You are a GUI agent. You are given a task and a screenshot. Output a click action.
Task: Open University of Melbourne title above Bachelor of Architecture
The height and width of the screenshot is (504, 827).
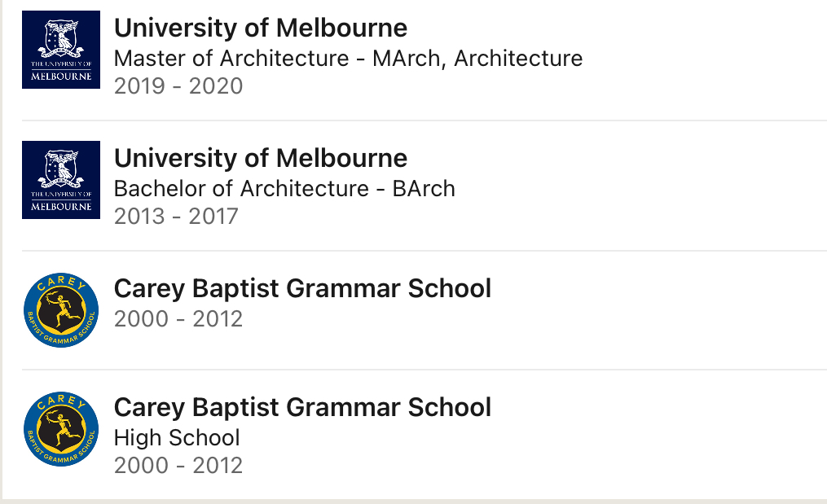tap(260, 158)
